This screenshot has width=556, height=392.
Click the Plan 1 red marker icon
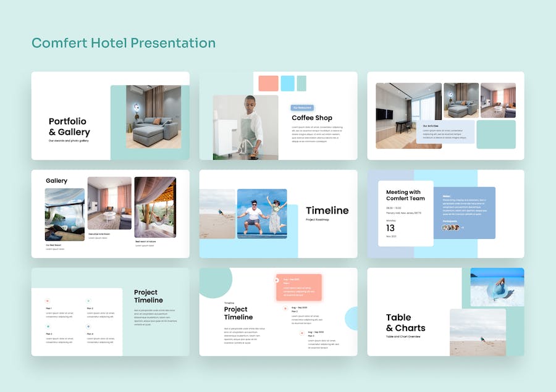pyautogui.click(x=48, y=301)
